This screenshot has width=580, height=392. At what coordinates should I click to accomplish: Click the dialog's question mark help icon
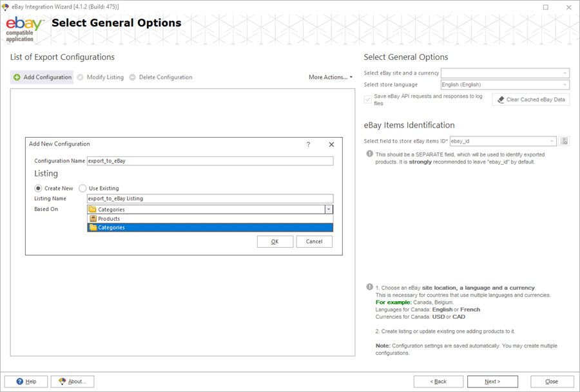coord(308,144)
